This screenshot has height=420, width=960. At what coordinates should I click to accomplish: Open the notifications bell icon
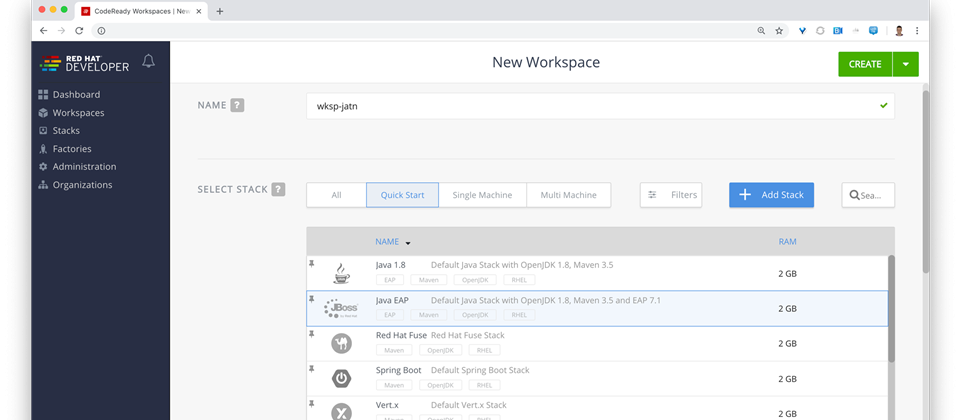pyautogui.click(x=148, y=61)
